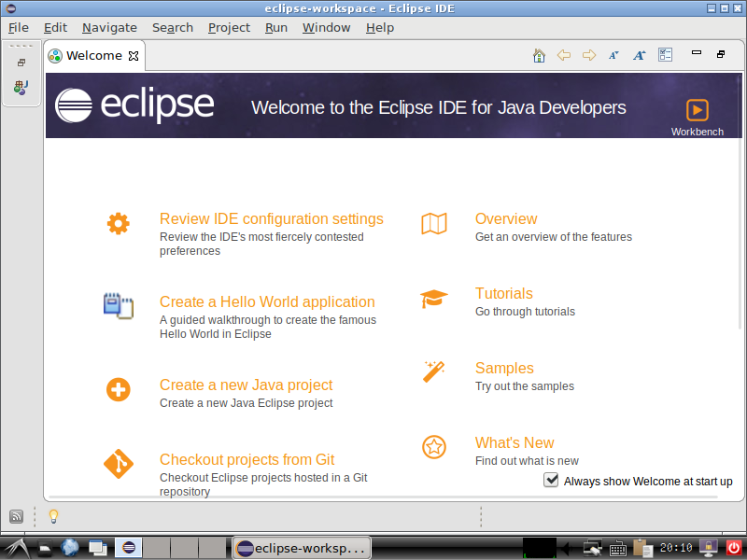Magnify text with the large A icon
The width and height of the screenshot is (747, 560).
(639, 55)
